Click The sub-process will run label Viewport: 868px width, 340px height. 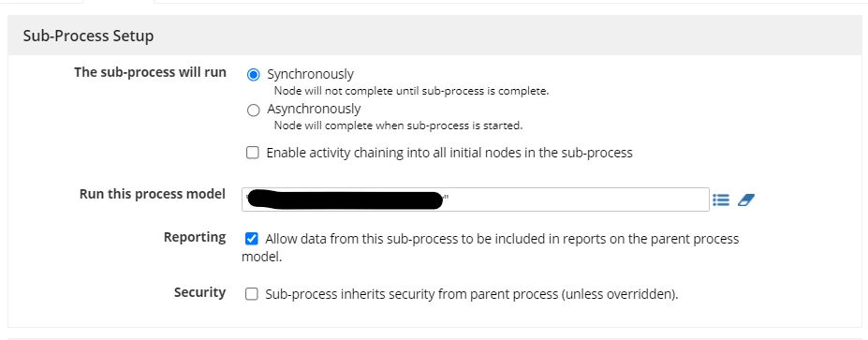150,72
